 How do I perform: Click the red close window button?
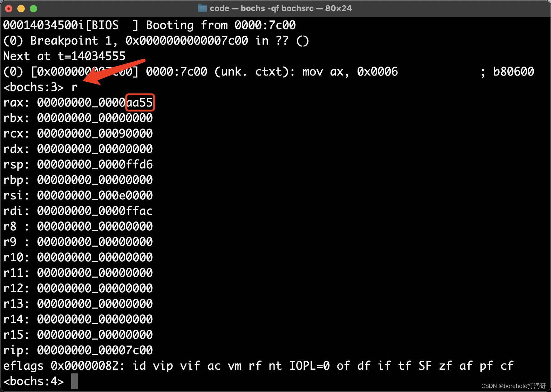pyautogui.click(x=9, y=9)
